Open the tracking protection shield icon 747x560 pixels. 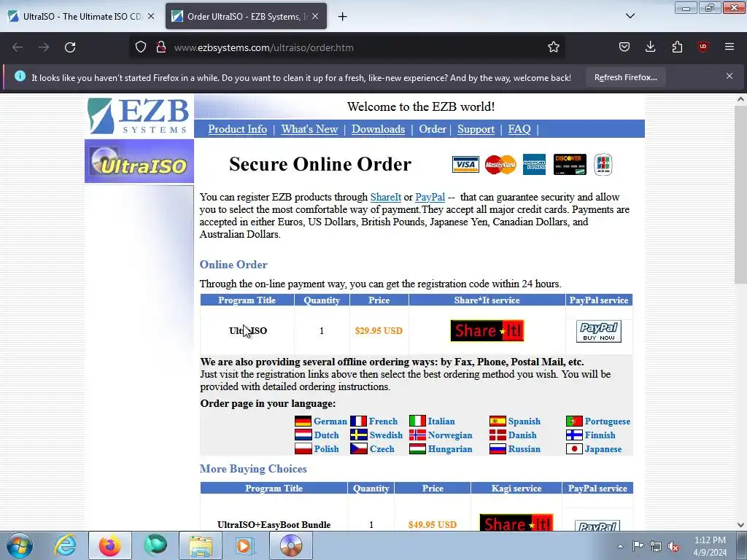141,47
